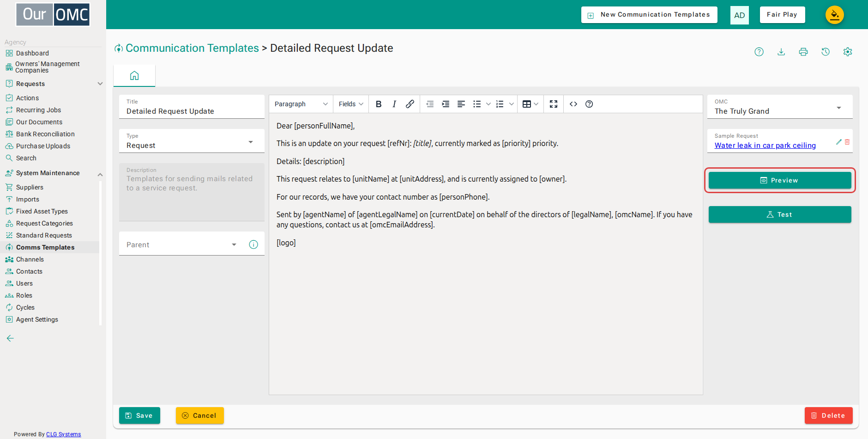The width and height of the screenshot is (868, 439).
Task: Open the history clock icon
Action: click(826, 52)
